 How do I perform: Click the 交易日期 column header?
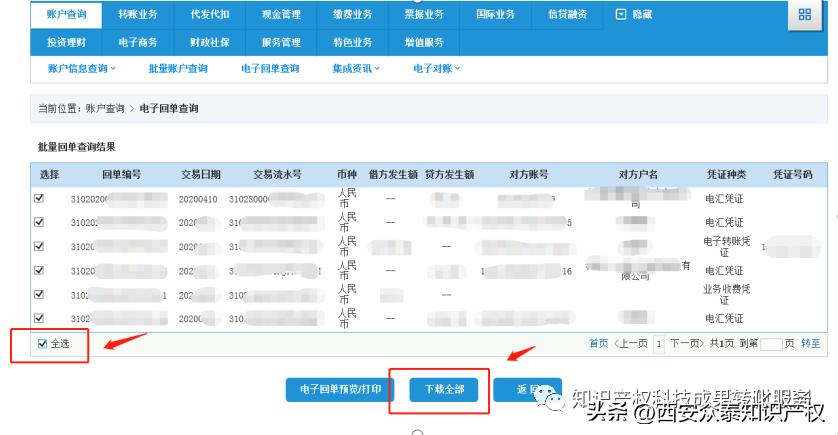[x=200, y=174]
